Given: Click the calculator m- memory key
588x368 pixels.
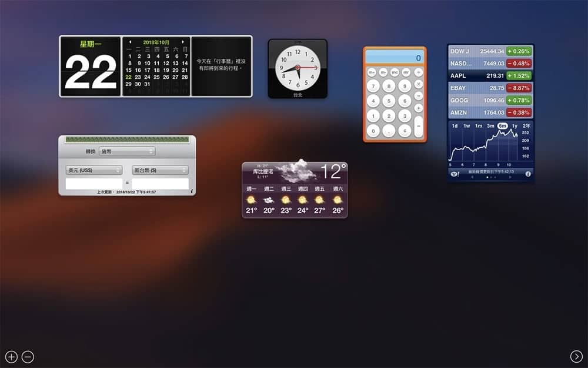Looking at the screenshot, I should coord(383,72).
